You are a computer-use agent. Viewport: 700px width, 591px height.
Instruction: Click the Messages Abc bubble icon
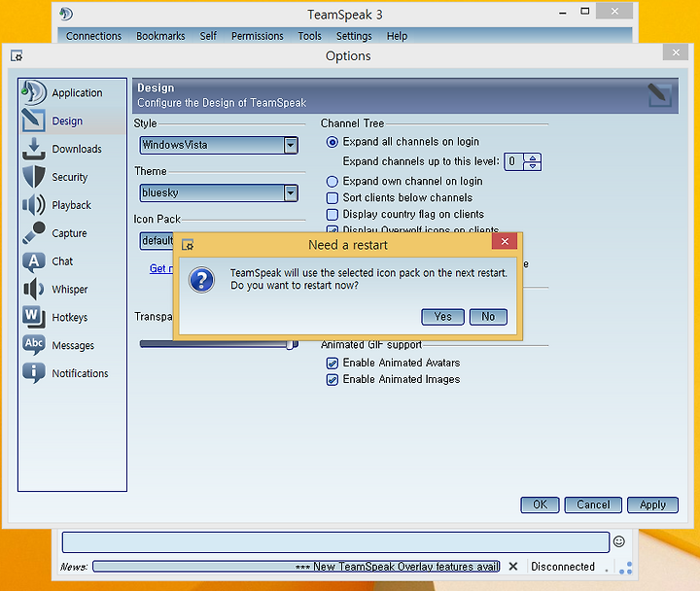pyautogui.click(x=34, y=345)
